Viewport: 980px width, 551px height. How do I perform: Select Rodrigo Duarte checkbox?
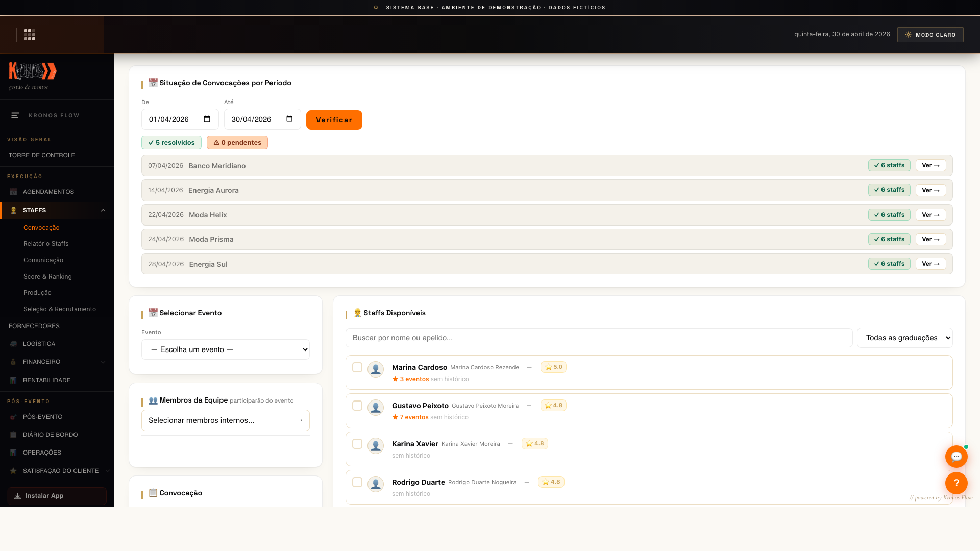point(357,482)
